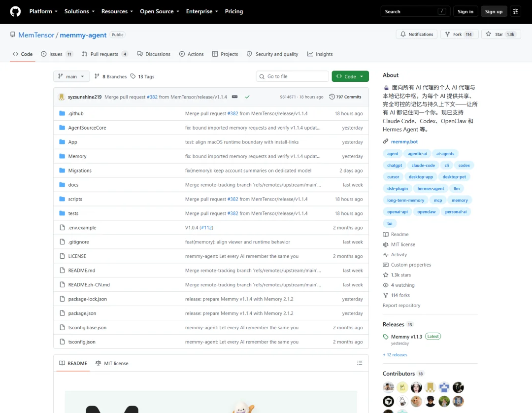Screen dimensions: 532x413
Task: Select the README tab below files
Action: tap(73, 363)
